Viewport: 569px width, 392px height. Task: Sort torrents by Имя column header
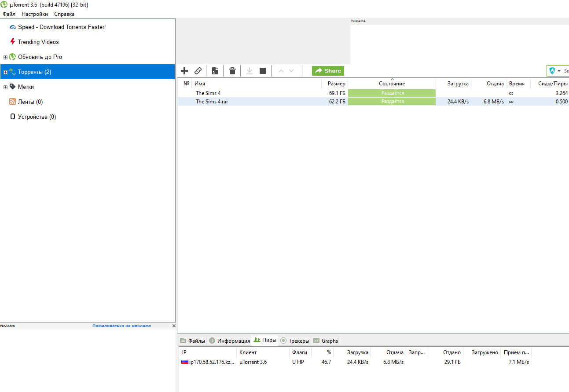[x=257, y=83]
